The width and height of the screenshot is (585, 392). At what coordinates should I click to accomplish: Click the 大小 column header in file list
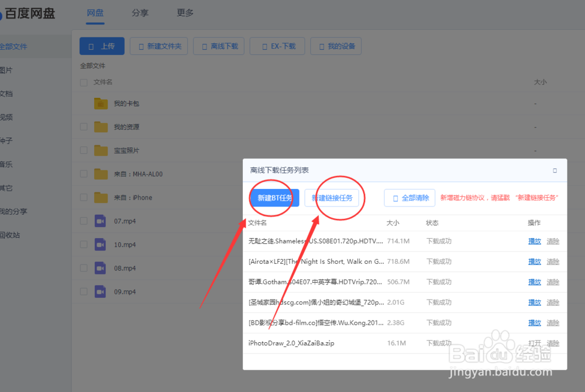(540, 82)
